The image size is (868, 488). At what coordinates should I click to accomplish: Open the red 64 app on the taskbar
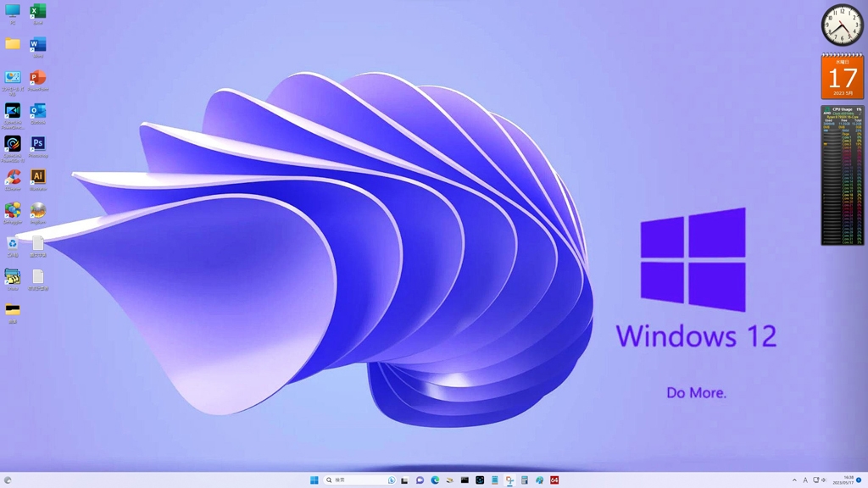554,480
